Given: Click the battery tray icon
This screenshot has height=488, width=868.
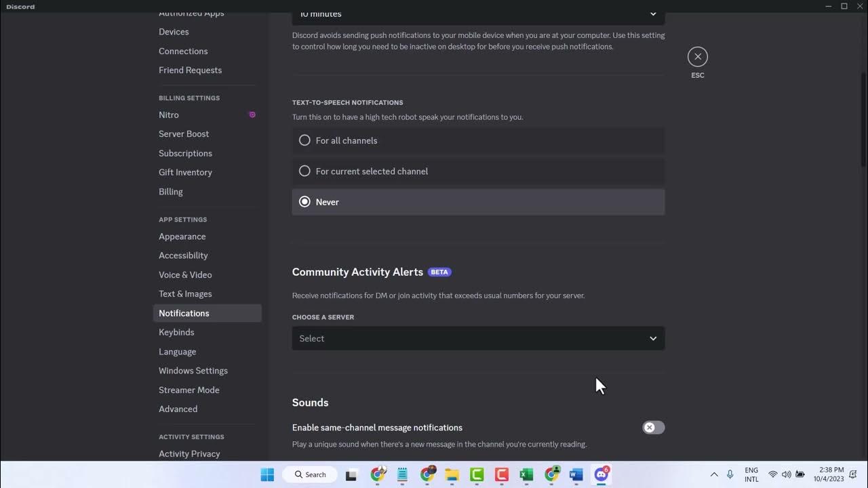Looking at the screenshot, I should 801,474.
